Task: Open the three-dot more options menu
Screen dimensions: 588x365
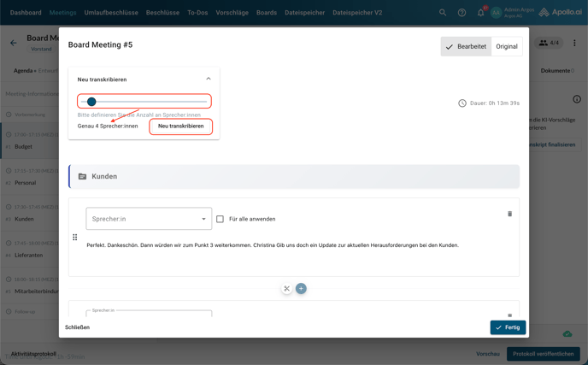Action: (x=574, y=43)
